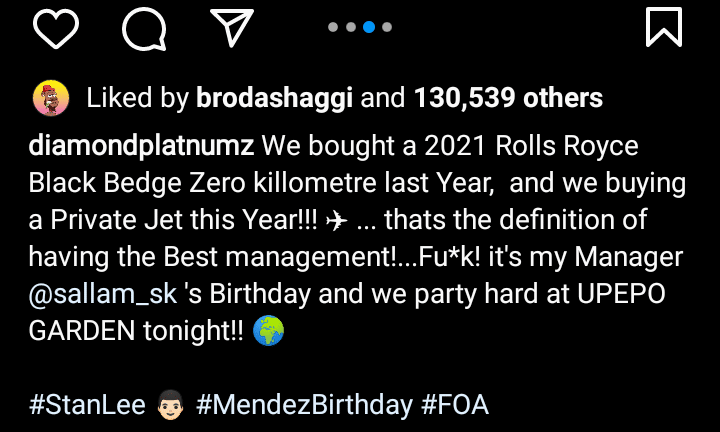Open comments with speech bubble icon
This screenshot has height=432, width=720.
click(144, 27)
